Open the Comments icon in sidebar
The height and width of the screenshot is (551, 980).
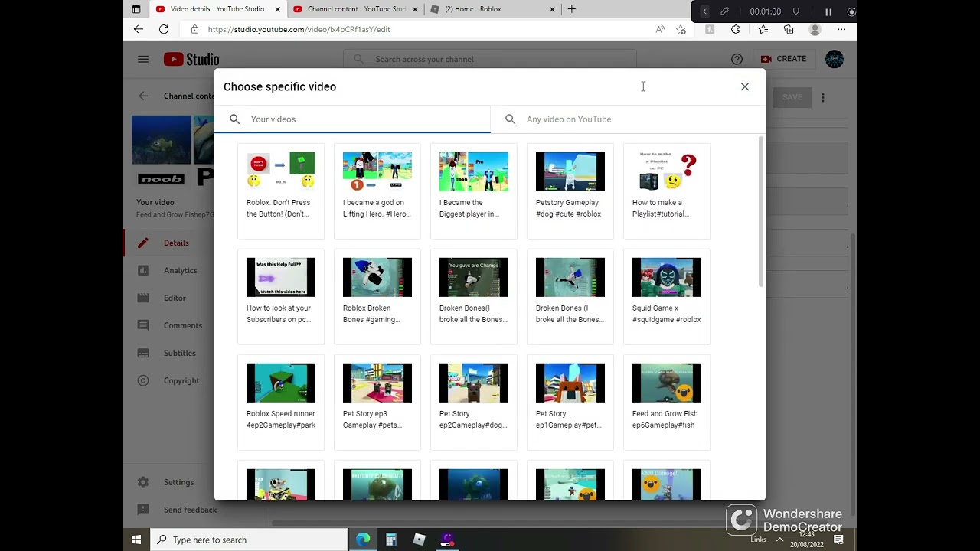(143, 325)
